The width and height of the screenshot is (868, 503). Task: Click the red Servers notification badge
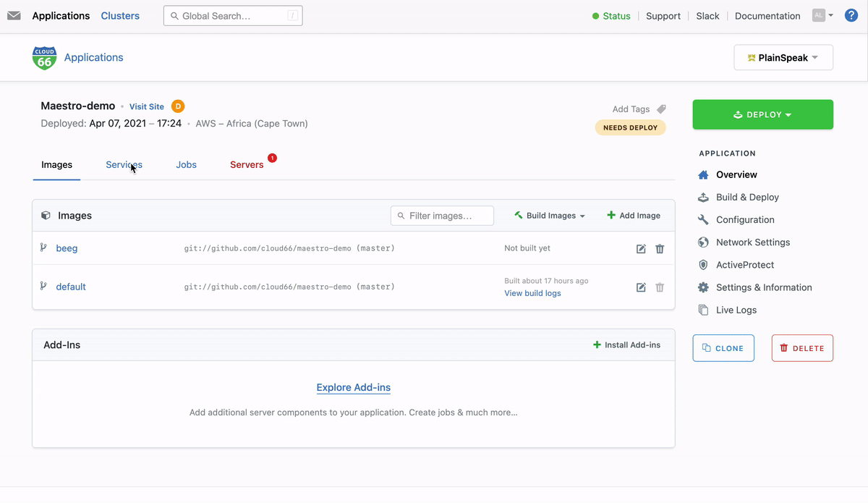(272, 158)
